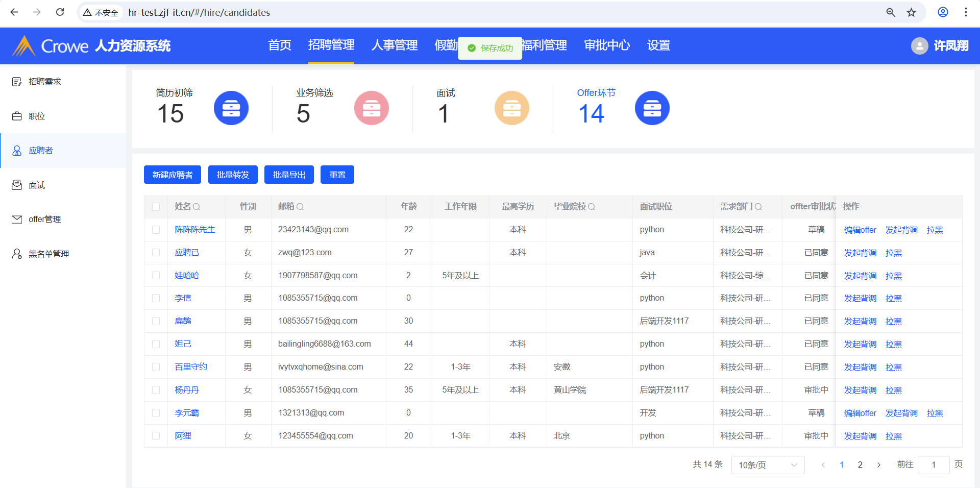Open 黑名单管理 in the left sidebar
This screenshot has height=488, width=980.
point(48,254)
